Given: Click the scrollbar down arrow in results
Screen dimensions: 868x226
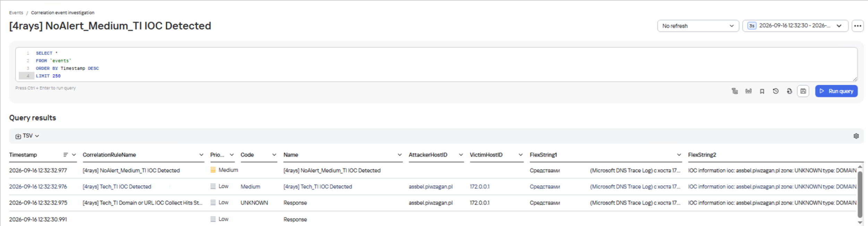Looking at the screenshot, I should 860,223.
